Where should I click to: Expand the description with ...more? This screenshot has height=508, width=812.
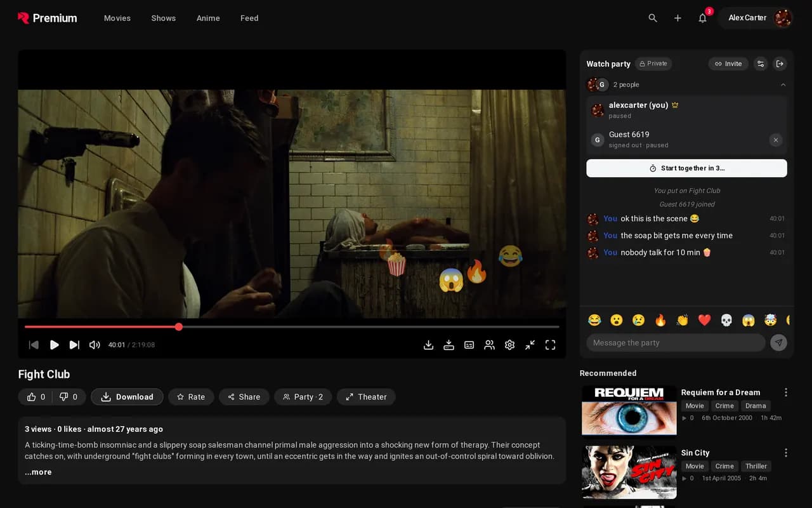(38, 472)
